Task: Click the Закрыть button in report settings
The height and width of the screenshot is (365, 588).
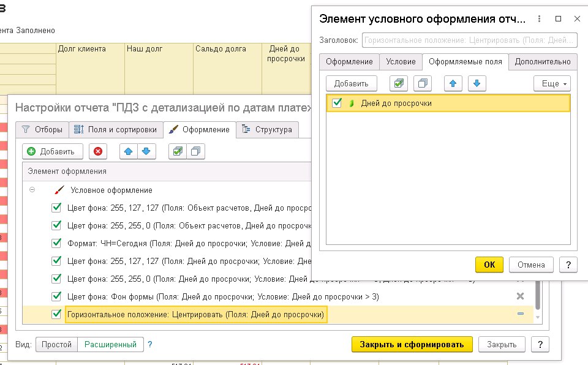Action: click(x=502, y=344)
